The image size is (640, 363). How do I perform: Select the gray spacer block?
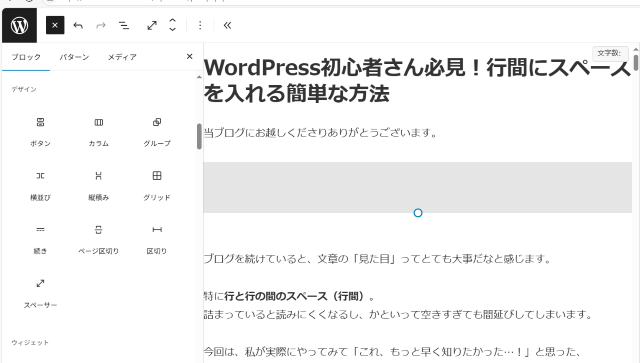tap(418, 187)
